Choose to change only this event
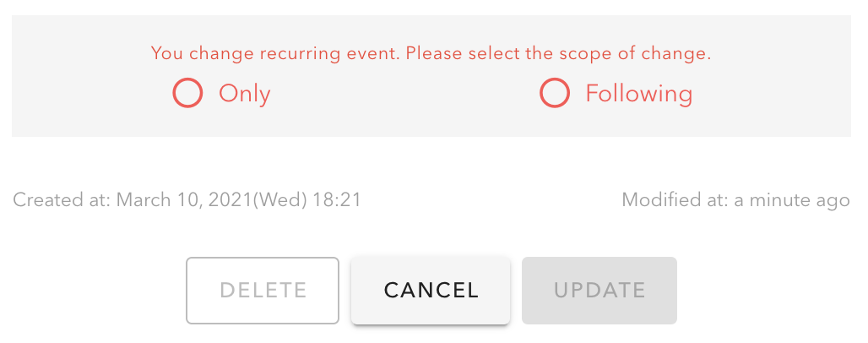Image resolution: width=868 pixels, height=343 pixels. 187,93
